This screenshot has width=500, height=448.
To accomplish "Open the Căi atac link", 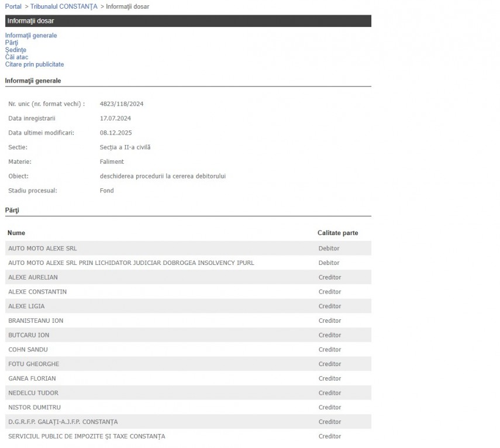I will coord(16,57).
